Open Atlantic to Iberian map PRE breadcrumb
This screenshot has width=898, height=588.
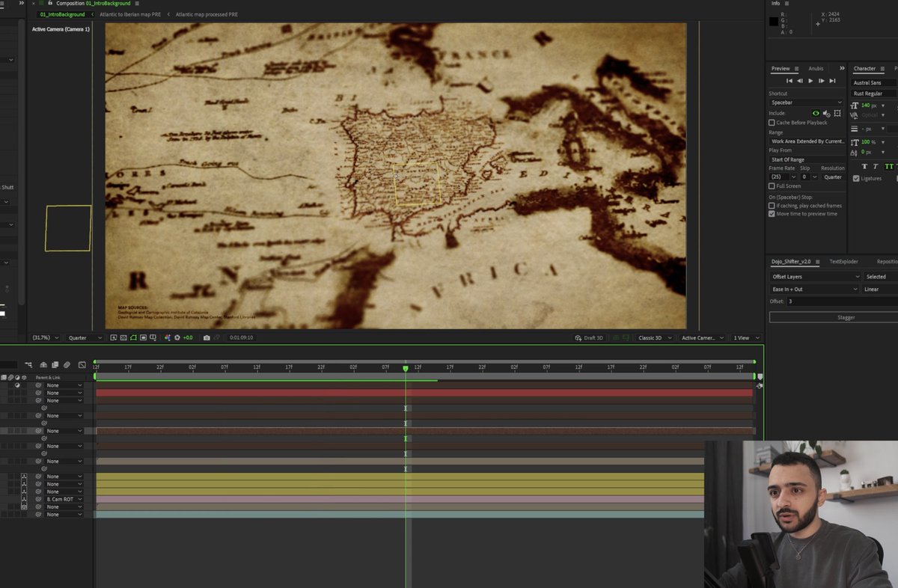coord(130,14)
